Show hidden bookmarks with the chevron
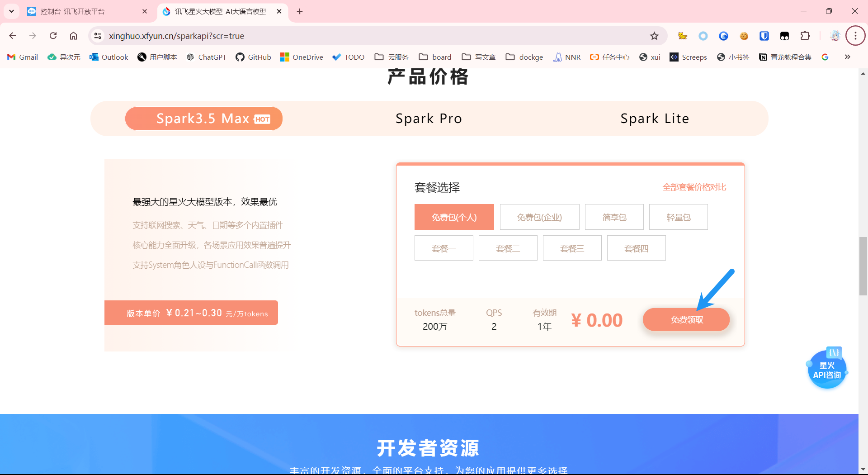Screen dimensions: 868x475 847,57
